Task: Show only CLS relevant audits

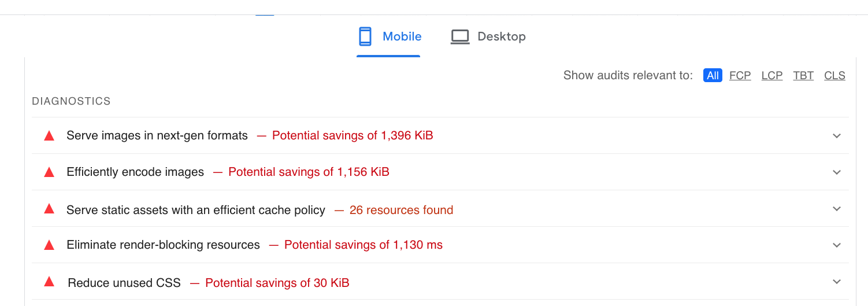Action: 834,75
